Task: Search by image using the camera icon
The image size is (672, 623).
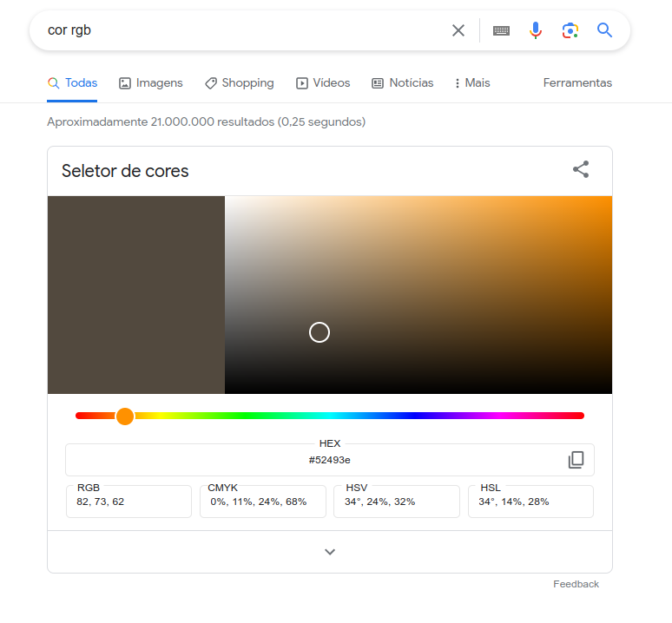Action: point(570,30)
